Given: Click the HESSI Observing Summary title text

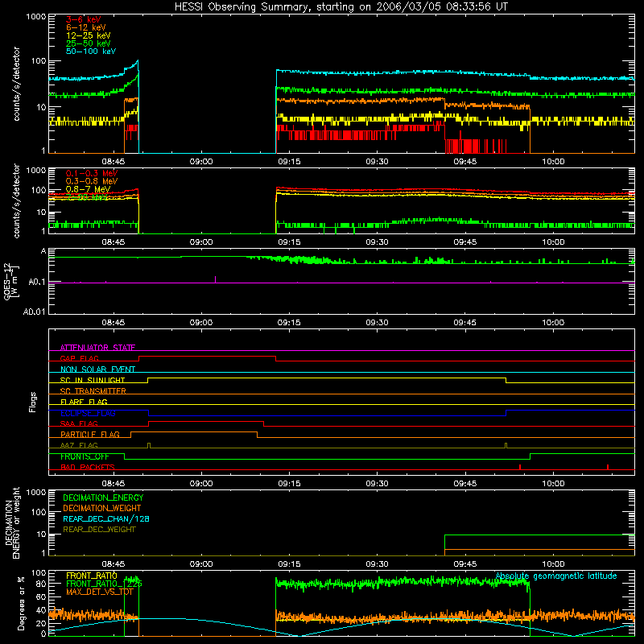Looking at the screenshot, I should [341, 6].
